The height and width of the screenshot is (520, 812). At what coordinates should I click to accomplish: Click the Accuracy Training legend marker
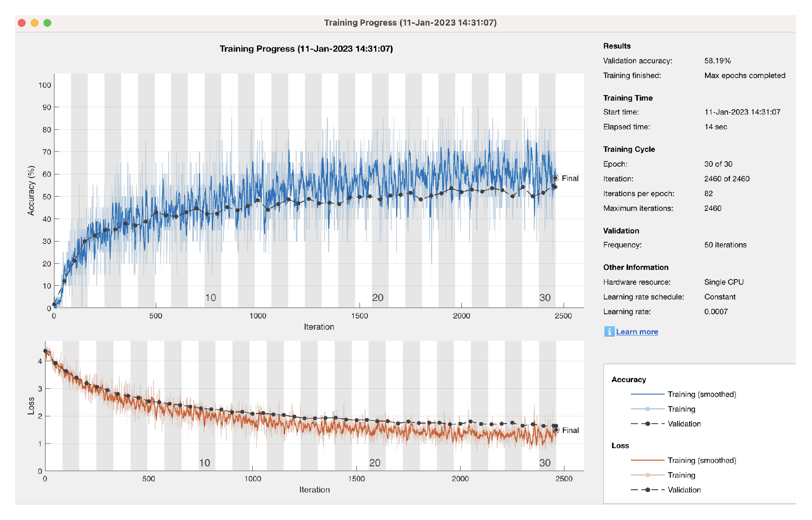[647, 409]
